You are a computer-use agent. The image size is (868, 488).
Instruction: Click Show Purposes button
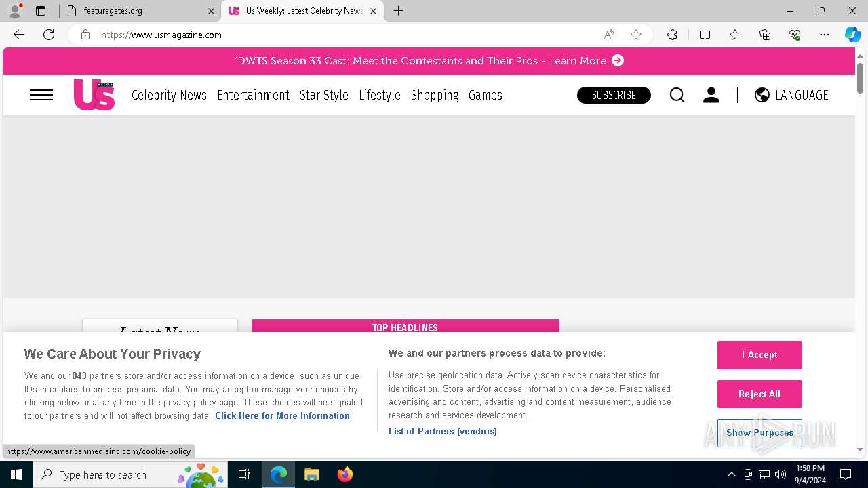pyautogui.click(x=759, y=432)
